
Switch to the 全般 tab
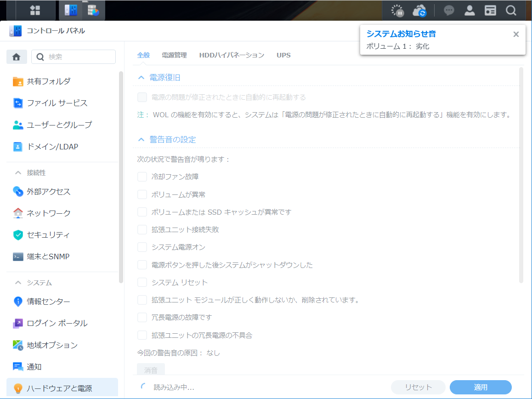click(x=143, y=55)
